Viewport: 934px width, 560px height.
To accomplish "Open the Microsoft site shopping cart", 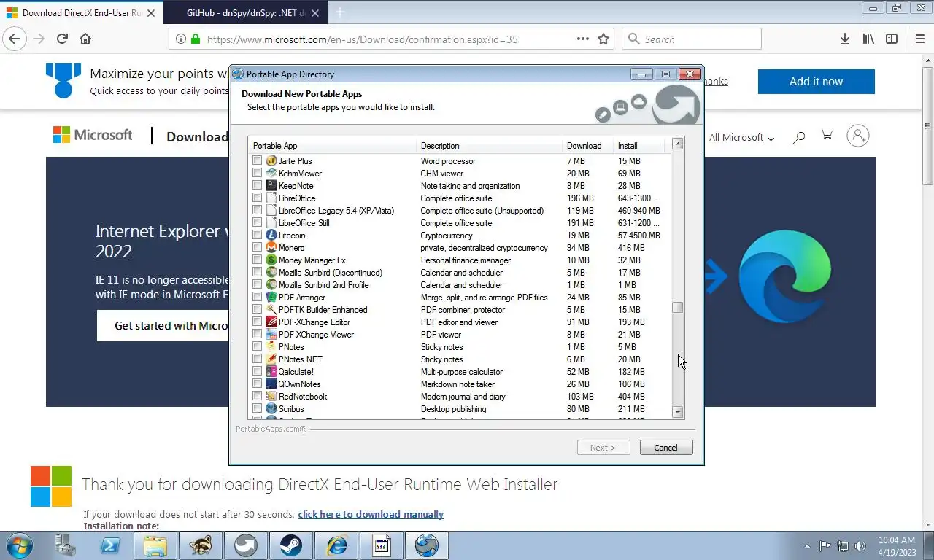I will tap(827, 136).
